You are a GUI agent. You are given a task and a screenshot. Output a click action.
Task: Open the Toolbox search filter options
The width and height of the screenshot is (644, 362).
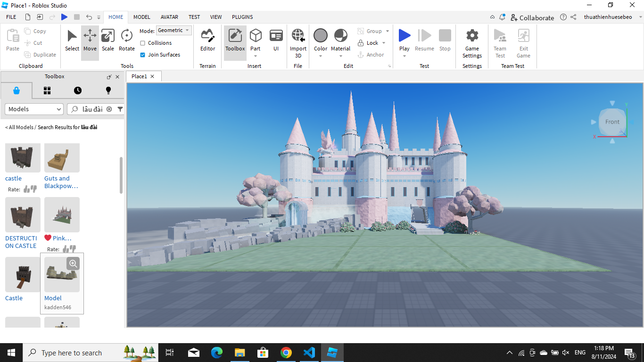pyautogui.click(x=120, y=109)
